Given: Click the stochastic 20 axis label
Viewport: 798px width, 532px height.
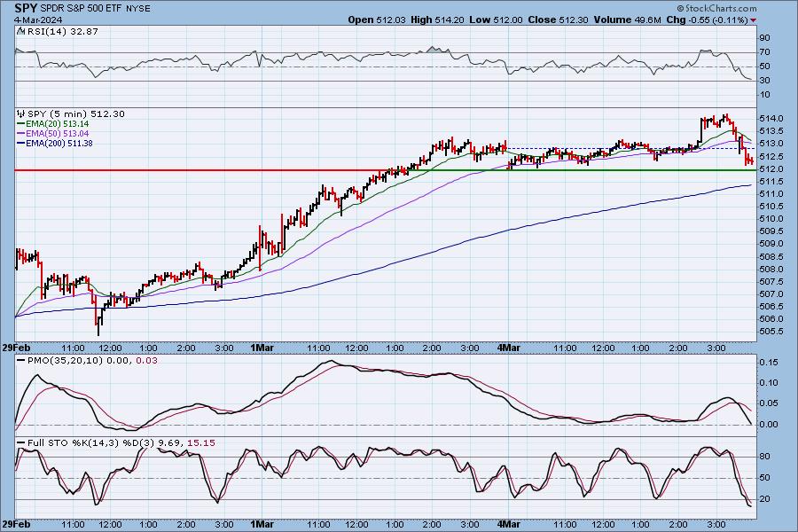Looking at the screenshot, I should [x=764, y=499].
